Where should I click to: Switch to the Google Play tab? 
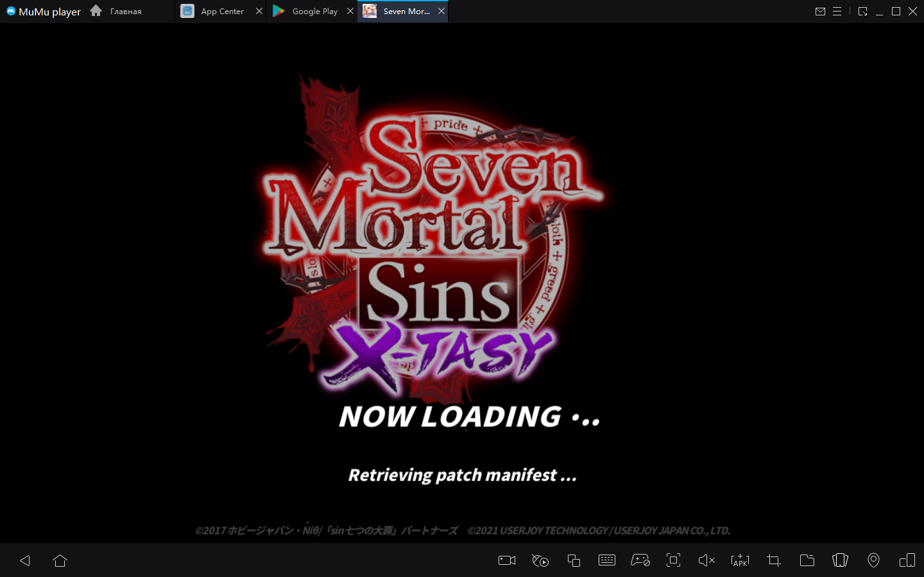[314, 12]
